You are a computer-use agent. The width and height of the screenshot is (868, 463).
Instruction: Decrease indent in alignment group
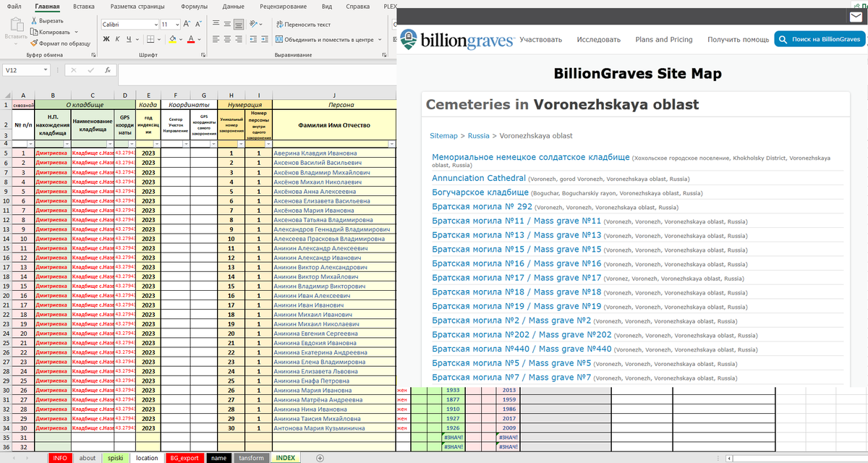coord(252,39)
